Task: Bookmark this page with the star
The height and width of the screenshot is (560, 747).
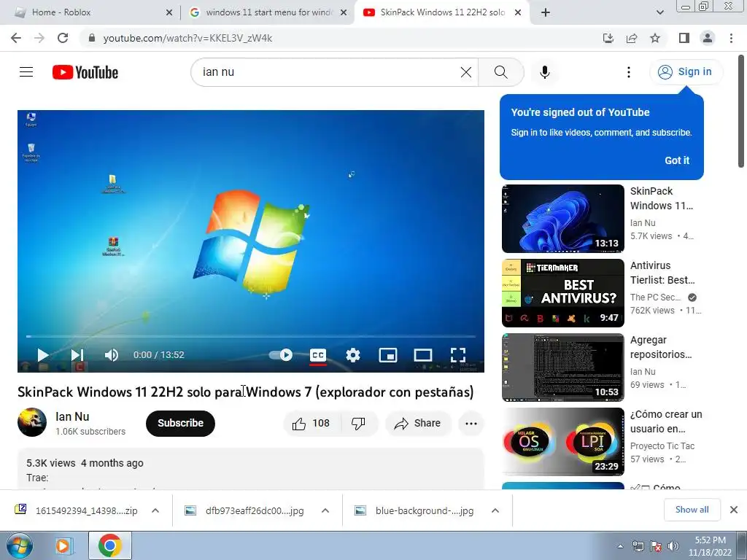Action: tap(655, 38)
